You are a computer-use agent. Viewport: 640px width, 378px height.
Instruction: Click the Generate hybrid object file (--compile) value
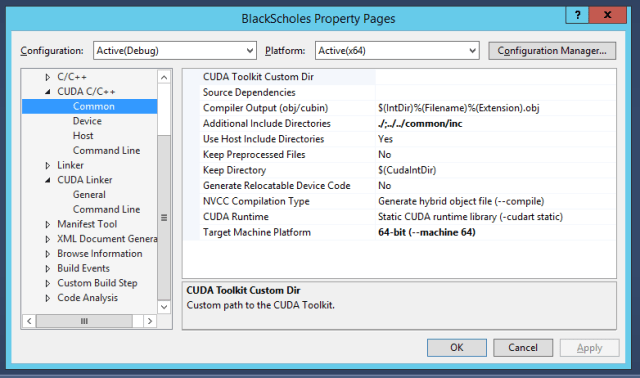click(461, 201)
